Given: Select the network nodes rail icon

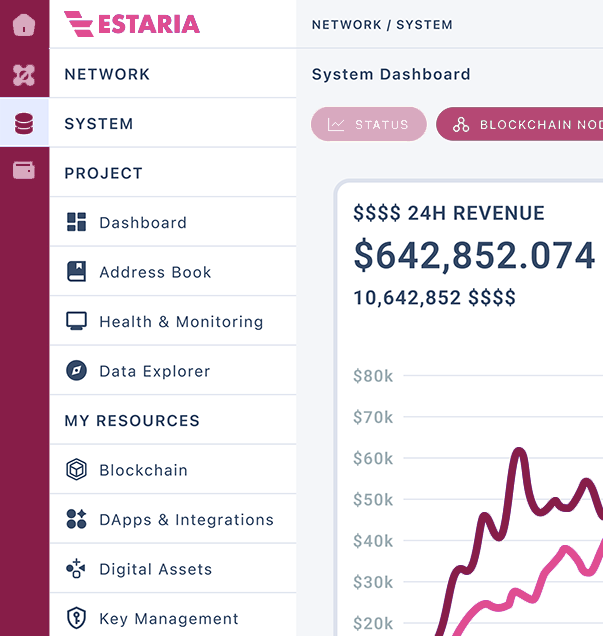Looking at the screenshot, I should tap(24, 75).
